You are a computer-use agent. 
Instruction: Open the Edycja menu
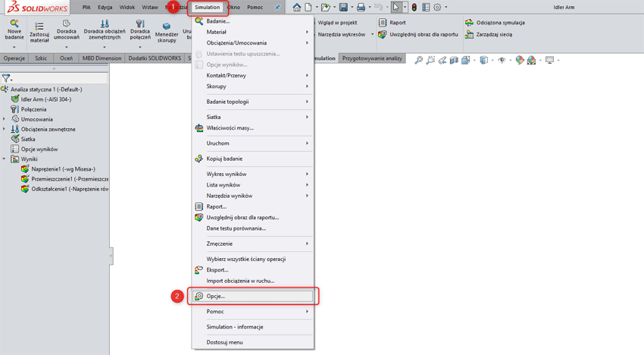click(x=105, y=7)
